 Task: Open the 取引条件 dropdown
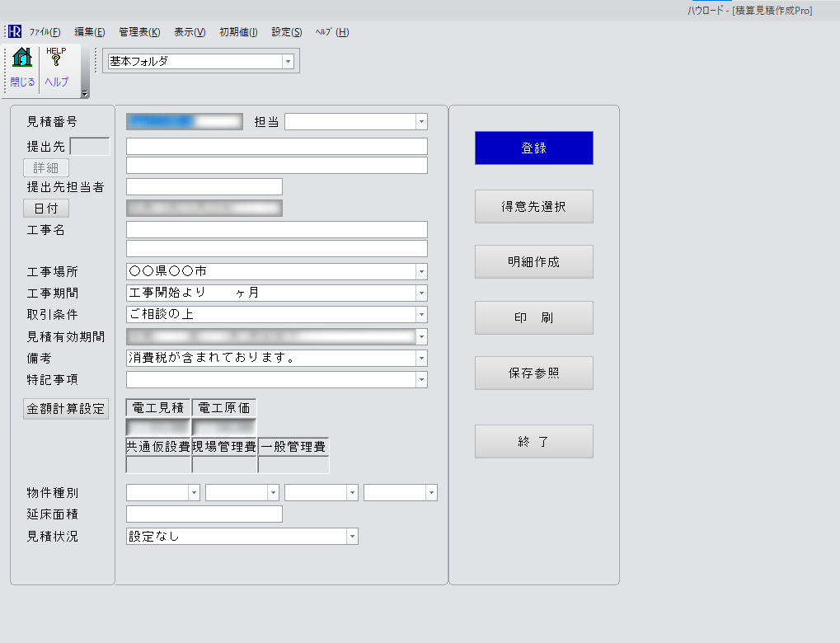(x=421, y=315)
